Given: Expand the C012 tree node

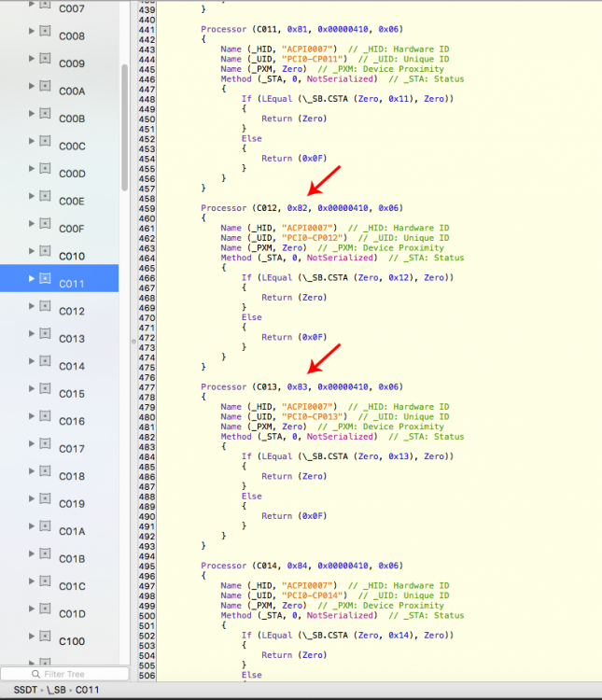Looking at the screenshot, I should click(x=31, y=306).
